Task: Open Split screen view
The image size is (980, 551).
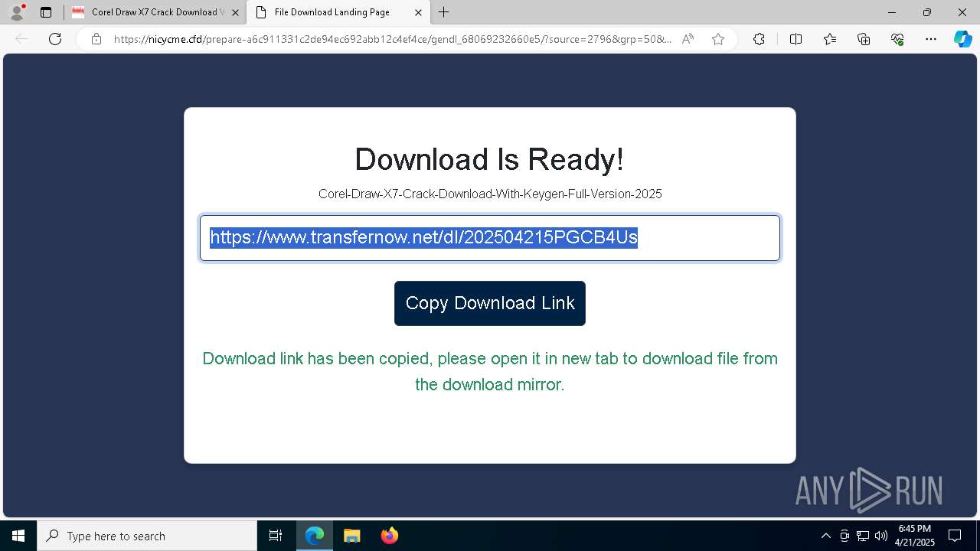Action: coord(795,39)
